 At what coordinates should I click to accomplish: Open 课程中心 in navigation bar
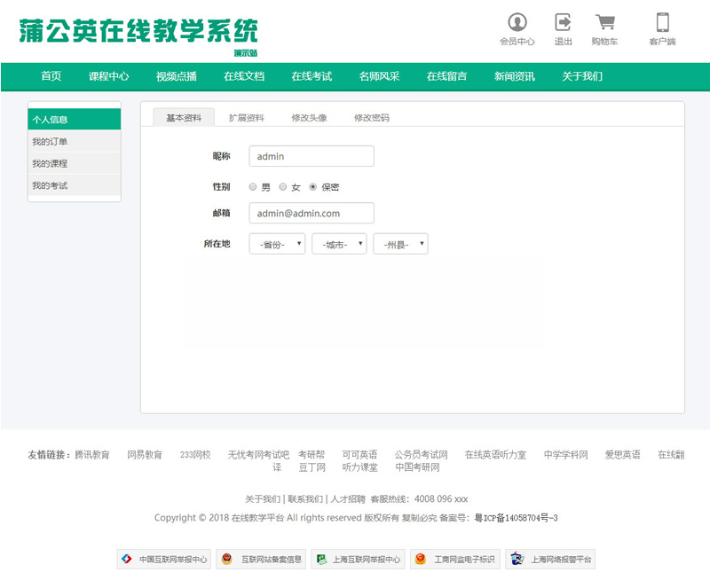108,76
